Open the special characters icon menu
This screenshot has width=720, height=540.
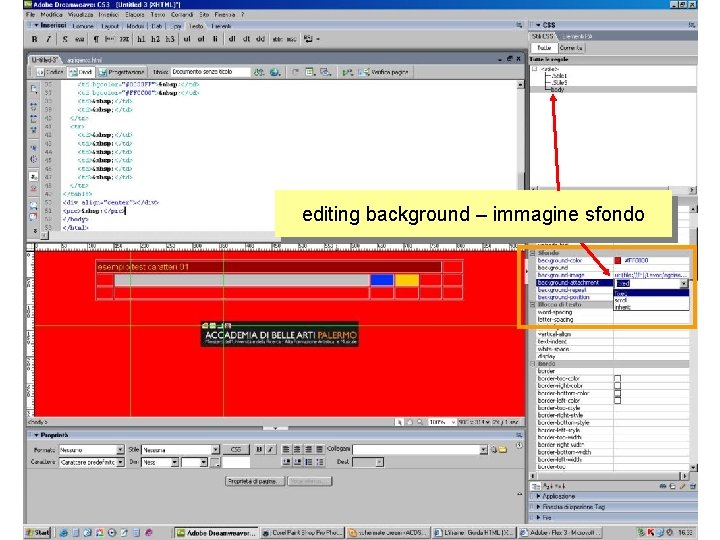tap(311, 39)
